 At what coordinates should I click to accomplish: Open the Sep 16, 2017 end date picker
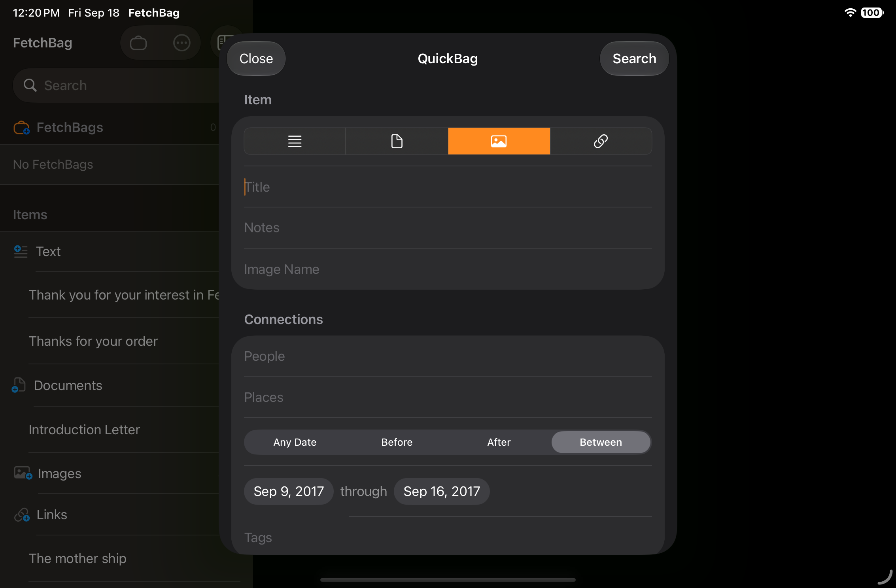442,491
